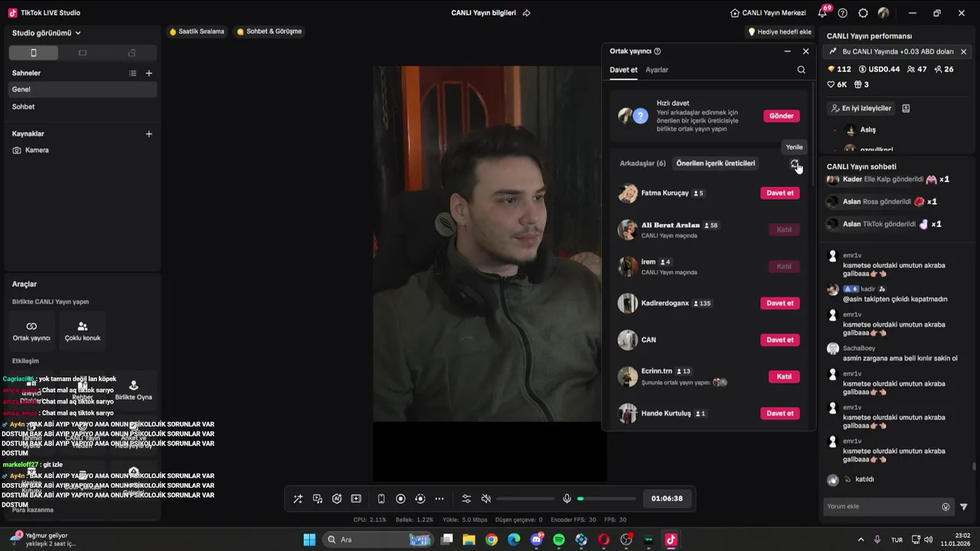Open the scene list icon beside Sahneler

(x=132, y=73)
